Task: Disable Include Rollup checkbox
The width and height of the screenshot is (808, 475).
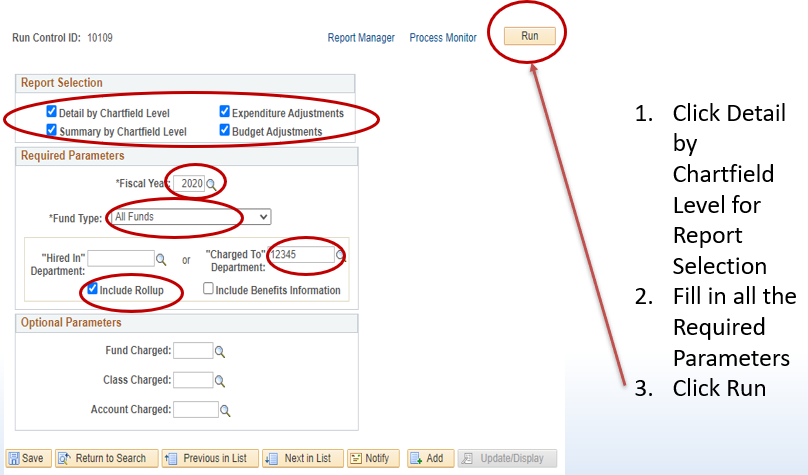Action: coord(92,289)
